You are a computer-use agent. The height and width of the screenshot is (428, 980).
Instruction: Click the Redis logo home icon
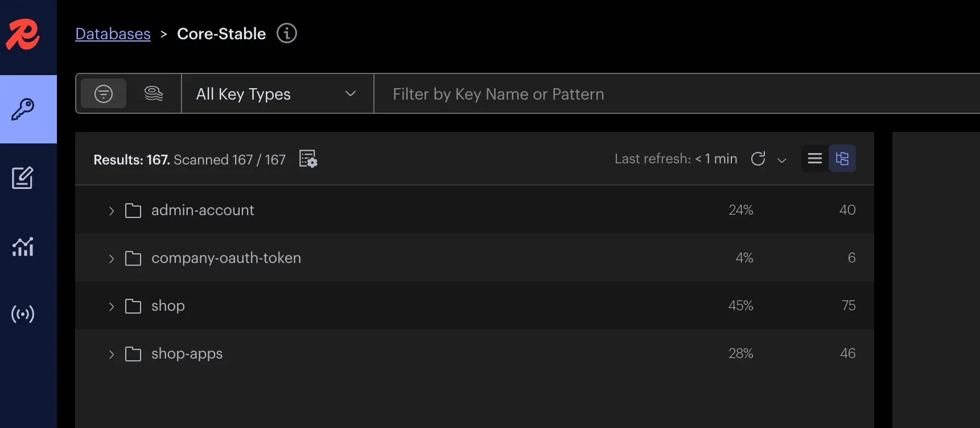click(x=23, y=34)
